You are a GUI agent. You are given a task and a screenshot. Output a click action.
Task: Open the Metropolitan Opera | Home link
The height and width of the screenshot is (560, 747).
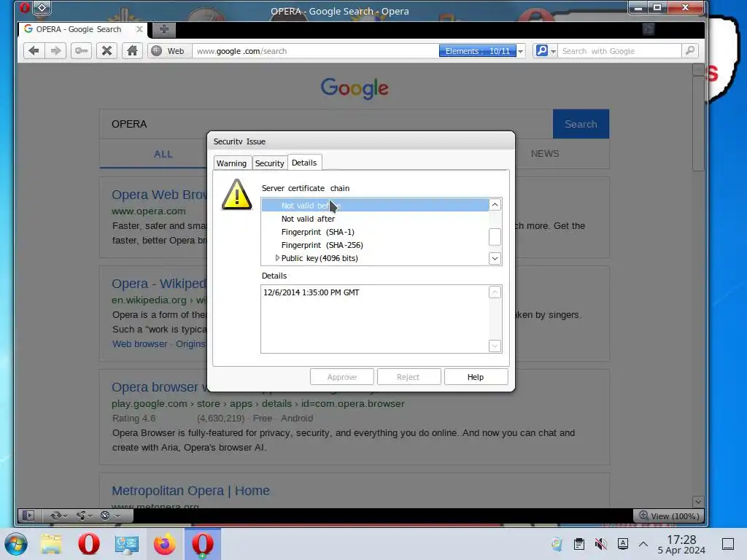pos(190,491)
